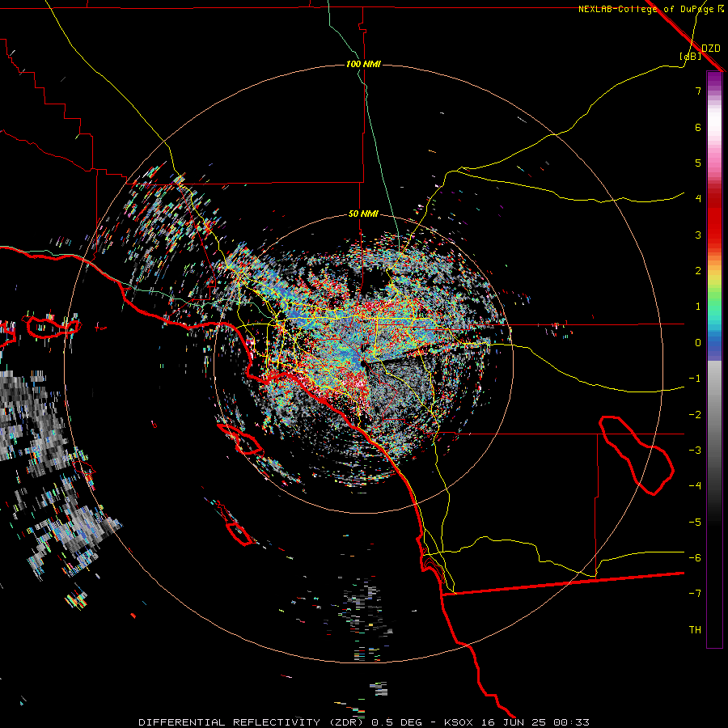The width and height of the screenshot is (728, 728).
Task: Click the "DIFFERENTIAL REFLECTIVITY (ZDR)" caption at the bottom
Action: [x=252, y=722]
